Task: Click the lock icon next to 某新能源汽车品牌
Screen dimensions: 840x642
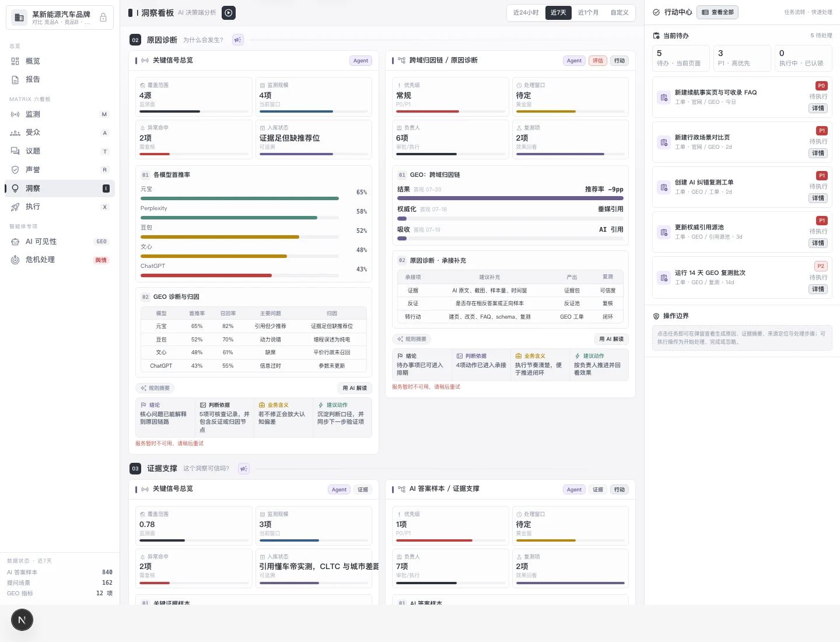Action: coord(103,18)
